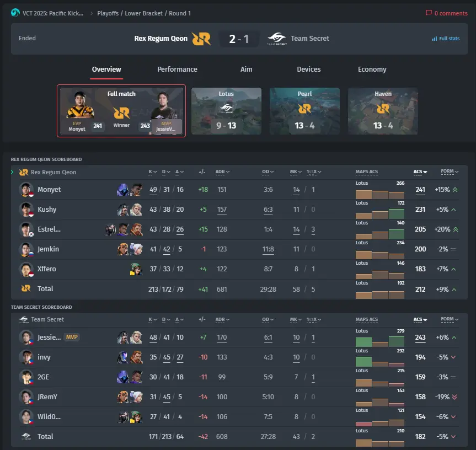Sort Team Secret scoreboard by 1vsX
476x450 pixels.
click(x=314, y=319)
